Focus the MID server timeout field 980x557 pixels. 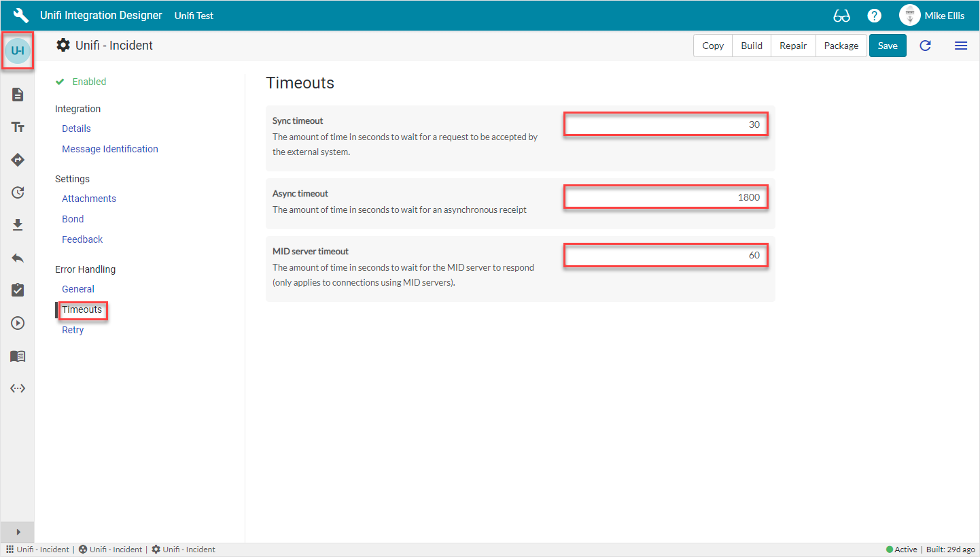click(x=665, y=255)
